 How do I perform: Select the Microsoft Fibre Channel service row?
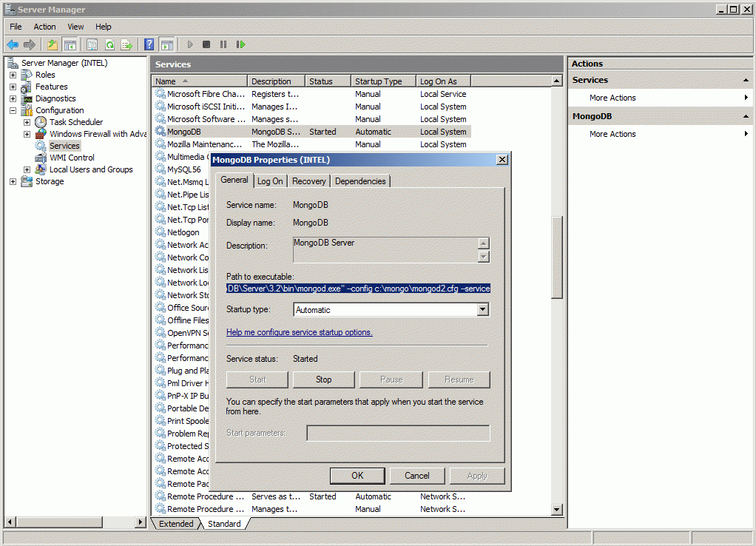[312, 94]
